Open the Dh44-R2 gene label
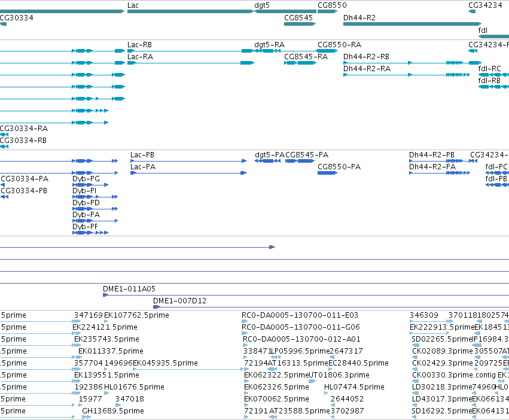Image resolution: width=509 pixels, height=420 pixels. pyautogui.click(x=359, y=18)
